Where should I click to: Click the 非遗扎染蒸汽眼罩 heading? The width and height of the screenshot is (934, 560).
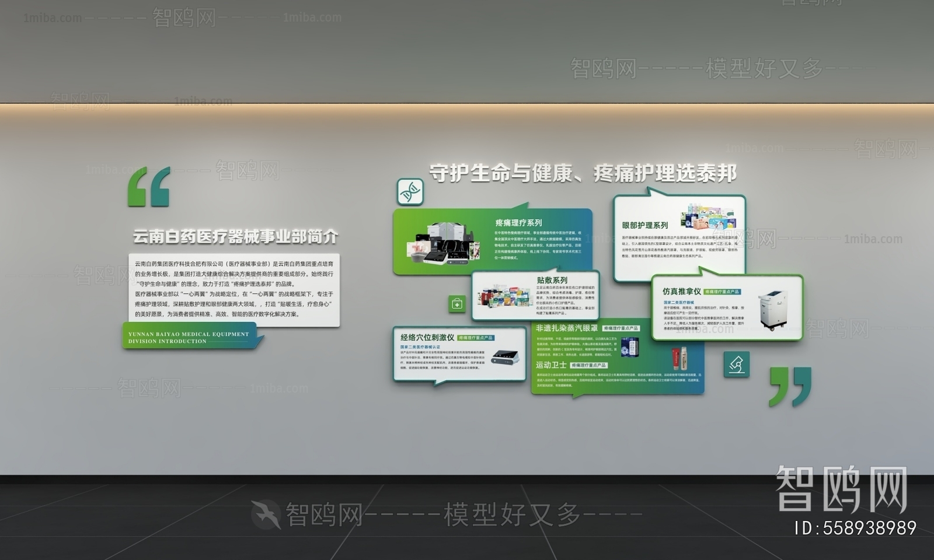566,328
